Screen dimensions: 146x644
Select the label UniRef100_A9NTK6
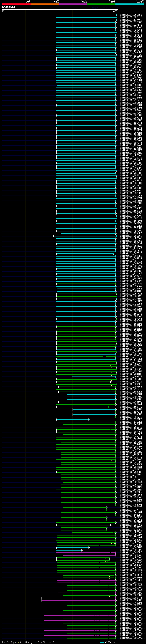(131, 278)
